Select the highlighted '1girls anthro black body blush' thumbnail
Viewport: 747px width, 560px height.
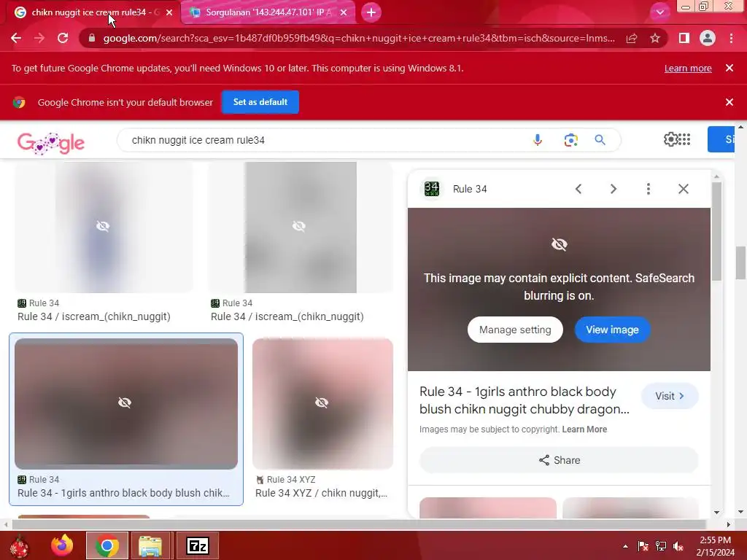coord(126,404)
